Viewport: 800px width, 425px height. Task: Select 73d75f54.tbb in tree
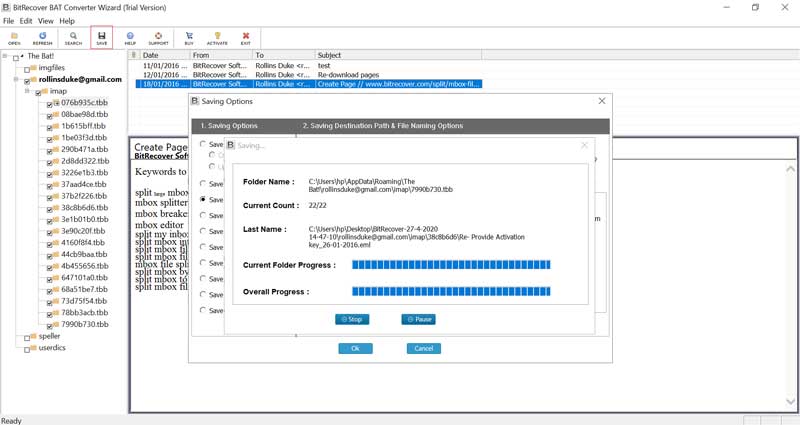click(x=84, y=301)
